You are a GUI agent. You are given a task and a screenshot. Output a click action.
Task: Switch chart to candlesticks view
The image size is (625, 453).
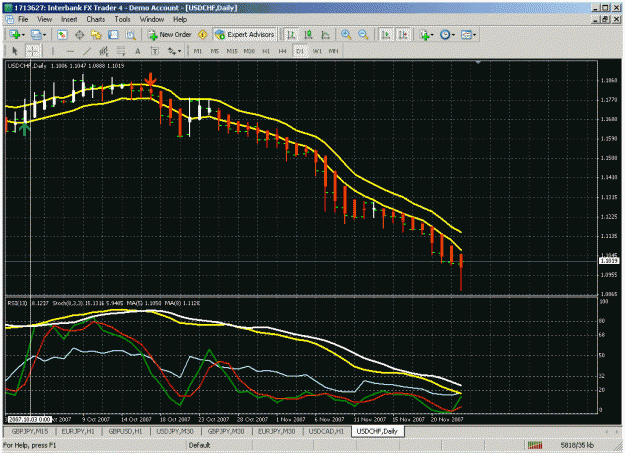(308, 35)
